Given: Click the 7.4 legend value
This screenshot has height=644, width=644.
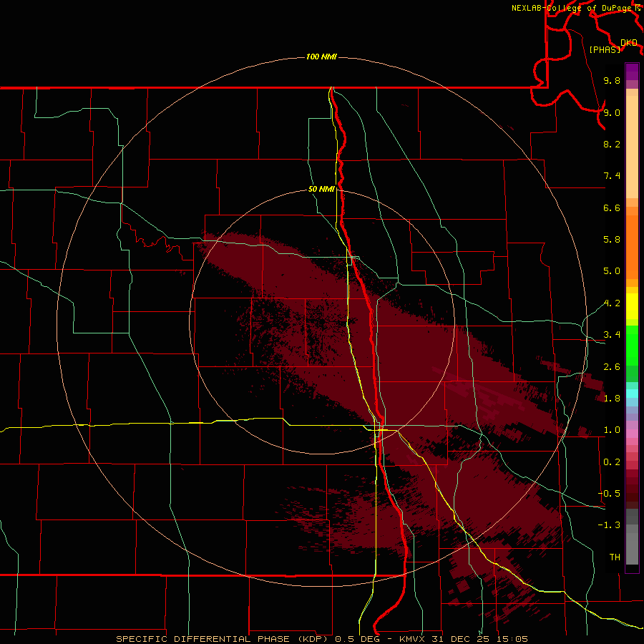Looking at the screenshot, I should pyautogui.click(x=612, y=176).
